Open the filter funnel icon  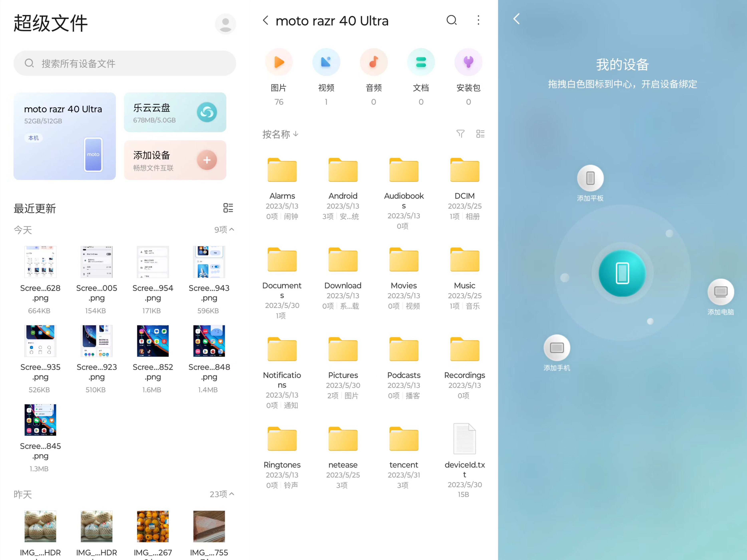tap(460, 134)
